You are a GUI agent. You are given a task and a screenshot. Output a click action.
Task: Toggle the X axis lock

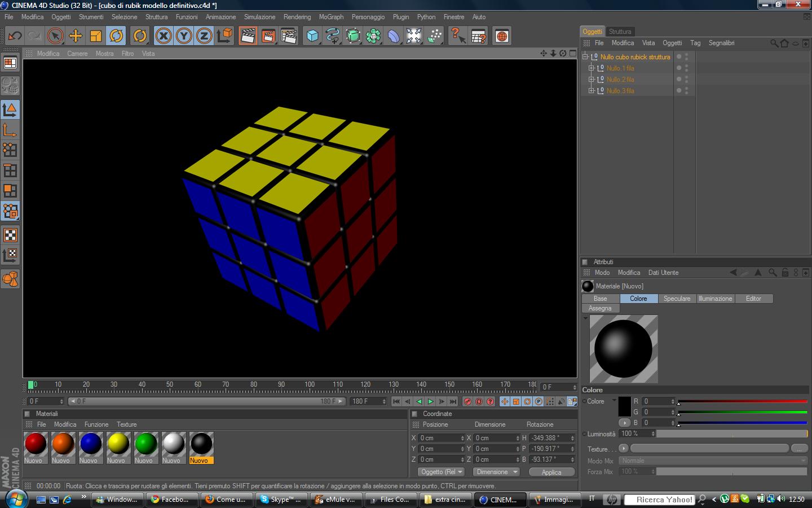click(x=164, y=36)
